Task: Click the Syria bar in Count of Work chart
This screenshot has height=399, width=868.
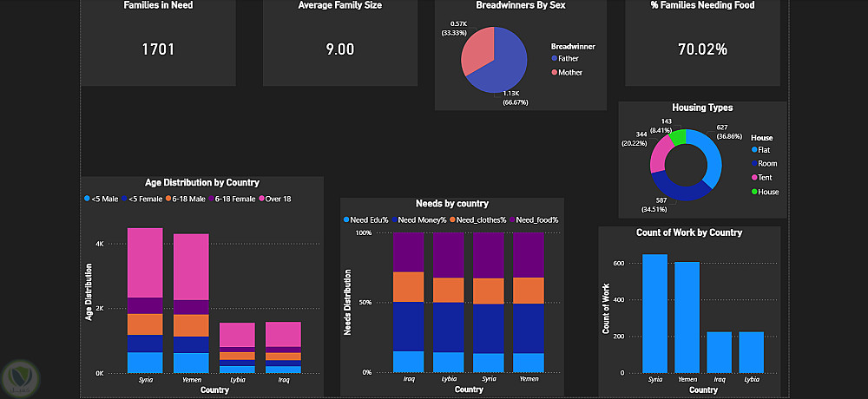Action: click(x=654, y=313)
